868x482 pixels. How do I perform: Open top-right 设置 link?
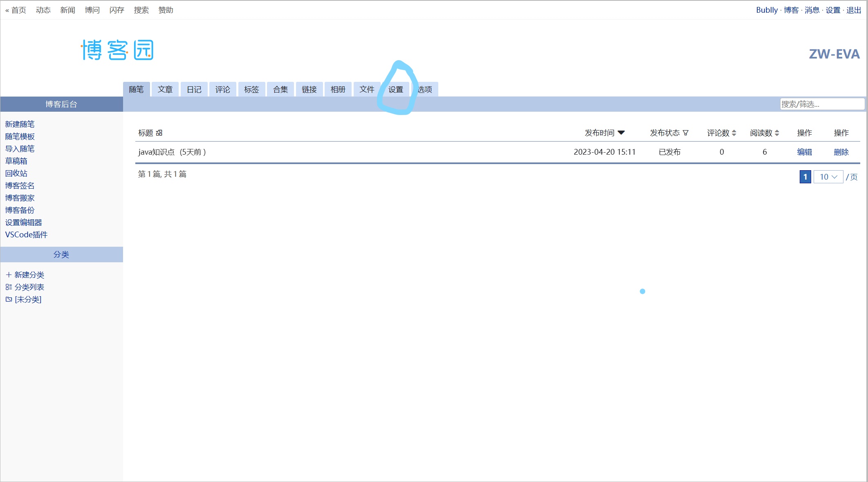point(833,10)
